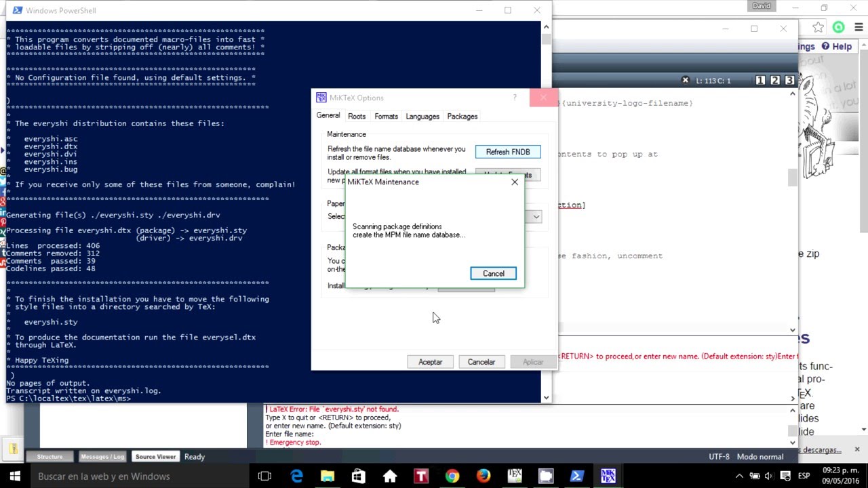This screenshot has height=488, width=868.
Task: Open Firefox from the taskbar
Action: 484,476
